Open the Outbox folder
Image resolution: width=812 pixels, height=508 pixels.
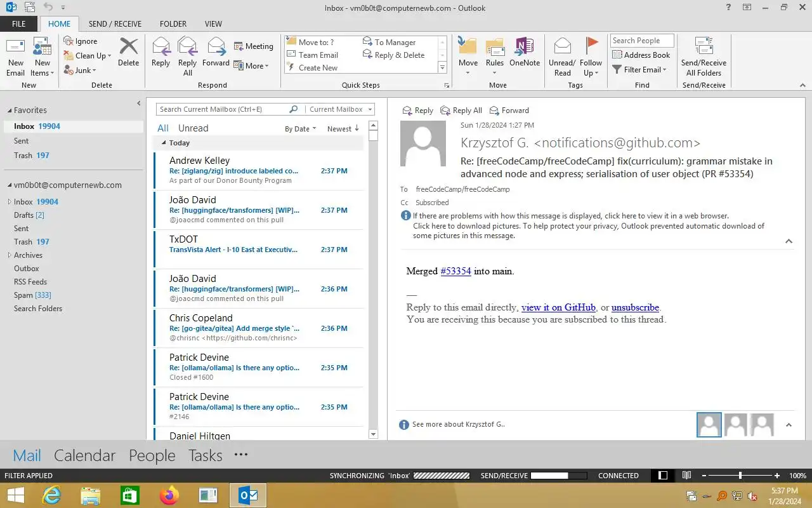pos(27,269)
